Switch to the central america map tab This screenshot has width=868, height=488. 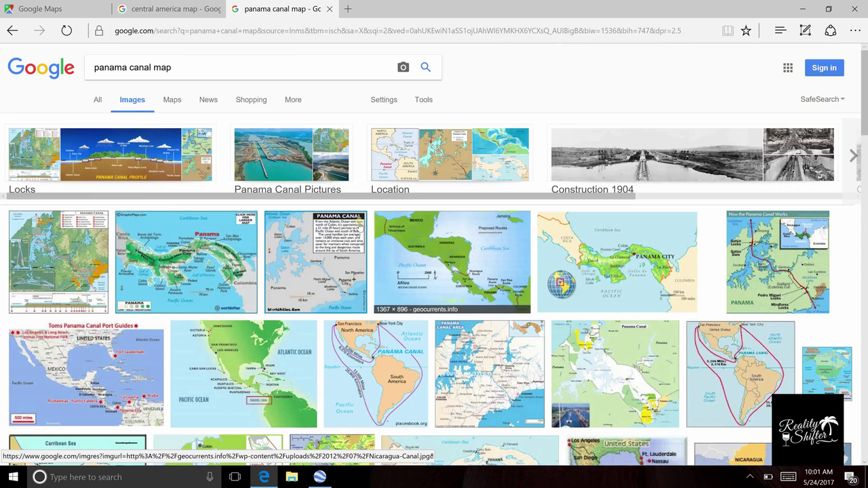tap(168, 9)
